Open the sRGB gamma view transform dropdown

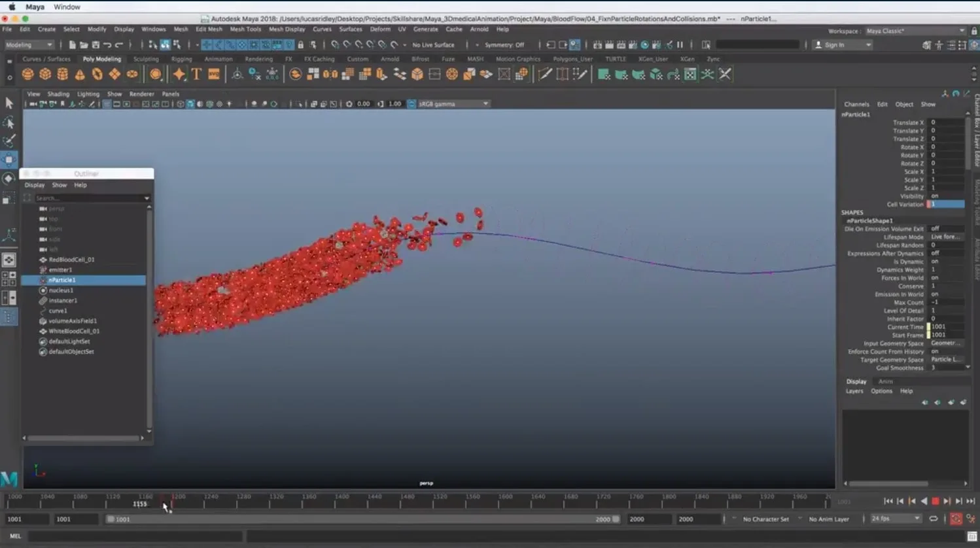tap(453, 104)
